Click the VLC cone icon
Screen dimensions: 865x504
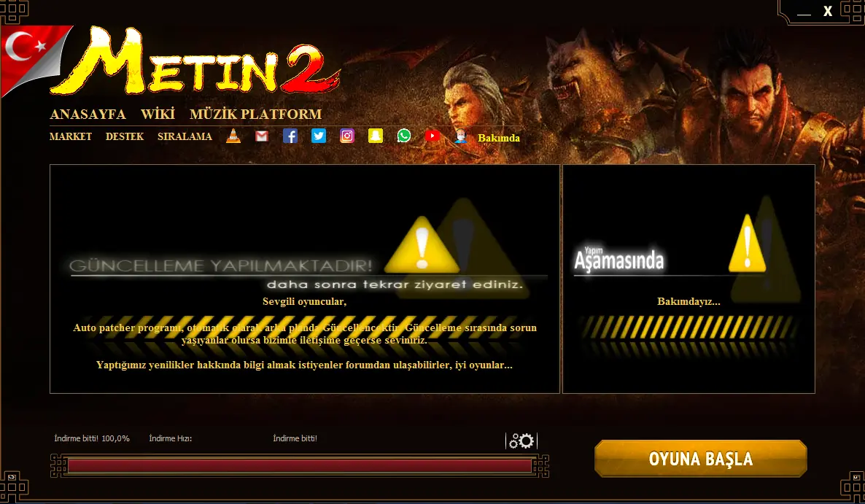[x=233, y=136]
